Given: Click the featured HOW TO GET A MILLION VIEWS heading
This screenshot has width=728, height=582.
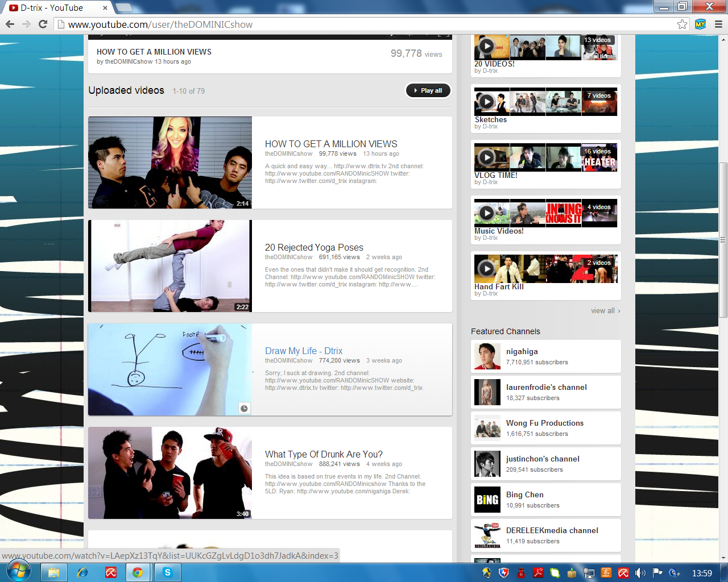Looking at the screenshot, I should tap(154, 52).
